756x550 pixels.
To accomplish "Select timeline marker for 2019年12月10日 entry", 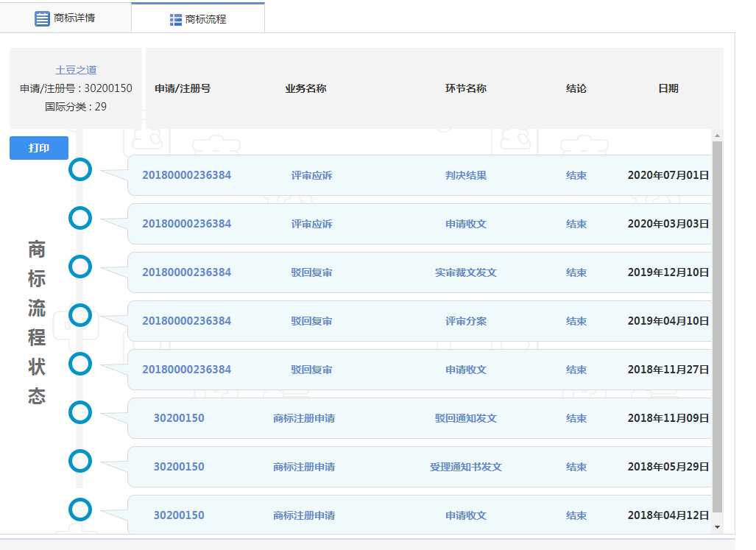I will point(80,267).
